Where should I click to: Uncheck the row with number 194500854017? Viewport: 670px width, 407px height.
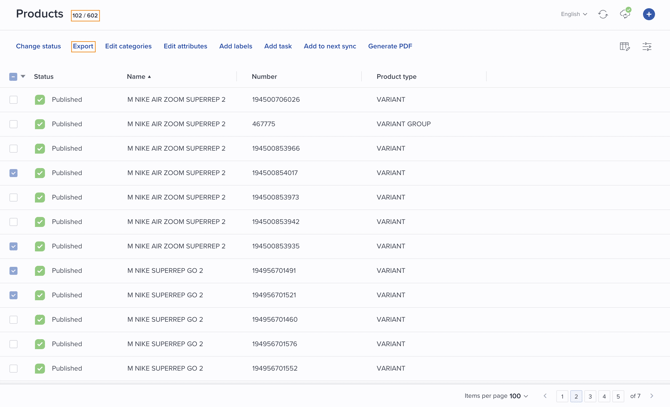click(14, 173)
